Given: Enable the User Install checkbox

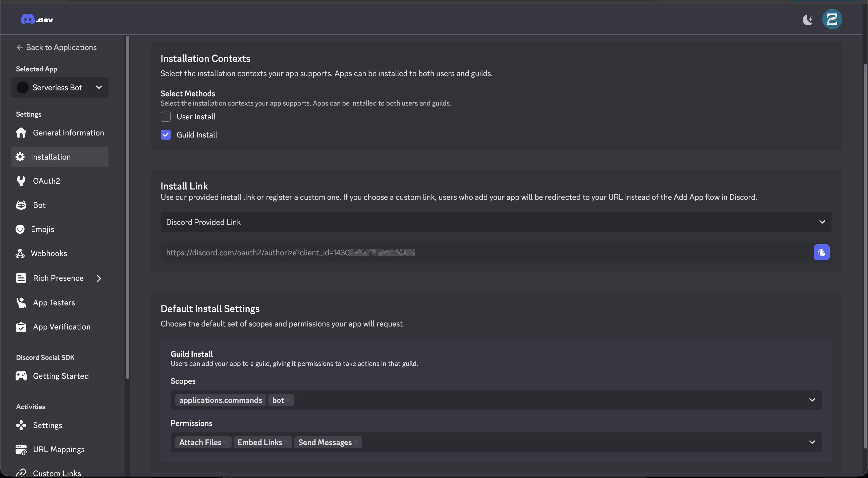Looking at the screenshot, I should click(166, 117).
